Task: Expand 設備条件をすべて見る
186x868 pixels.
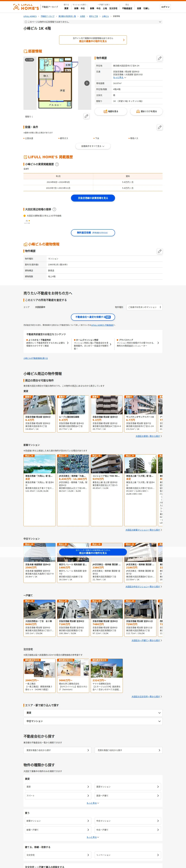Action: point(93,146)
